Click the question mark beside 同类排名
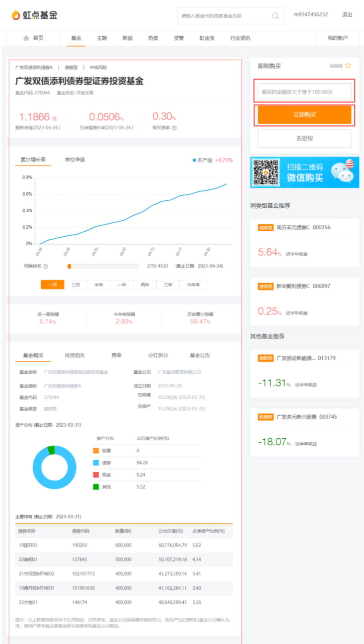This screenshot has height=644, width=364. click(46, 266)
